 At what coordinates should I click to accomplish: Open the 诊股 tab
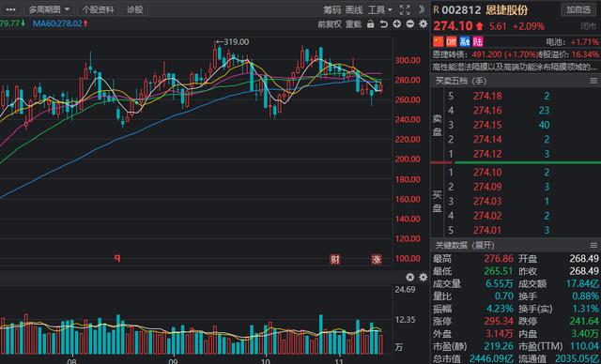pyautogui.click(x=134, y=9)
